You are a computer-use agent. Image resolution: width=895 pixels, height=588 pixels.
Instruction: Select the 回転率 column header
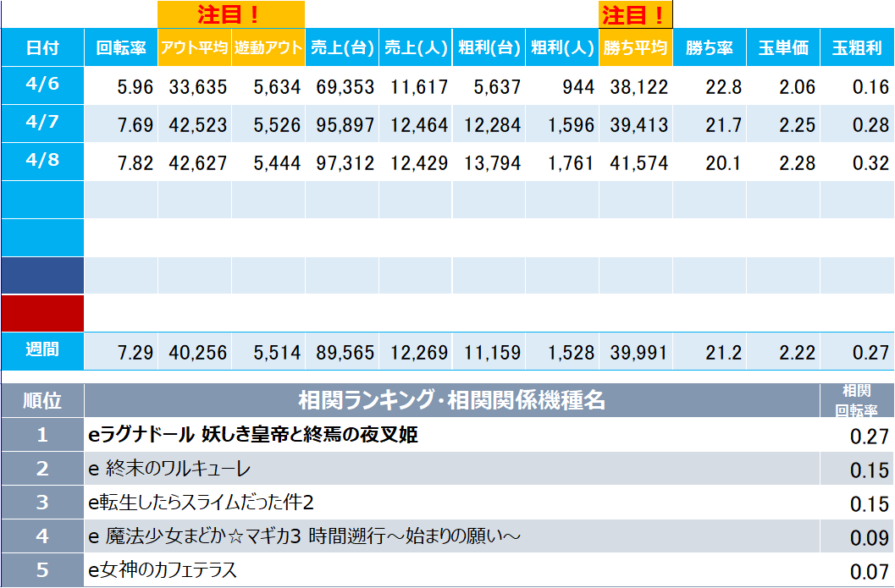click(x=121, y=48)
